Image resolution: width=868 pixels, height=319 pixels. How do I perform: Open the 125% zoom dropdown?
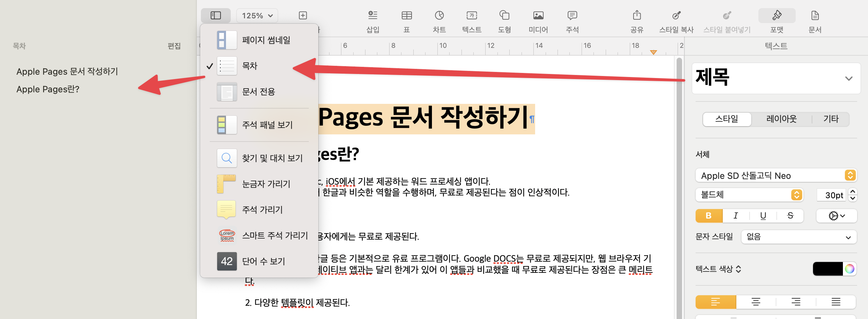[257, 16]
